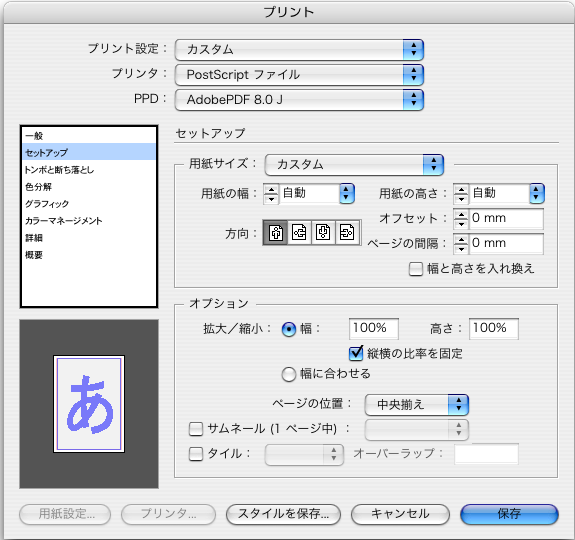Open the プリント設定 dropdown
The height and width of the screenshot is (540, 575).
pos(299,49)
